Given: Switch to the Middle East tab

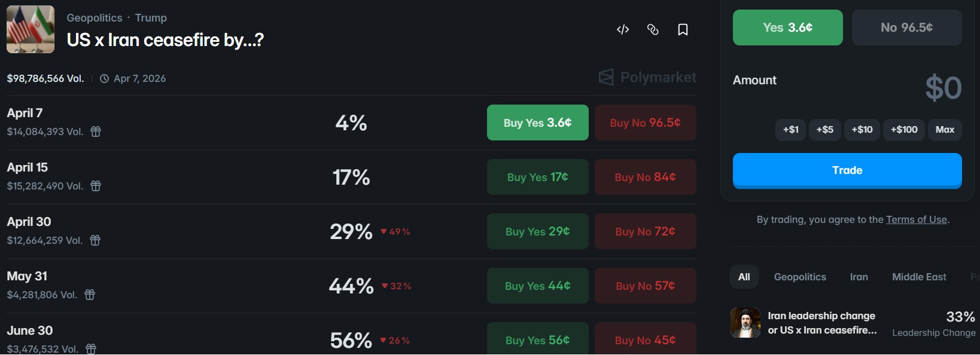Looking at the screenshot, I should click(x=919, y=277).
